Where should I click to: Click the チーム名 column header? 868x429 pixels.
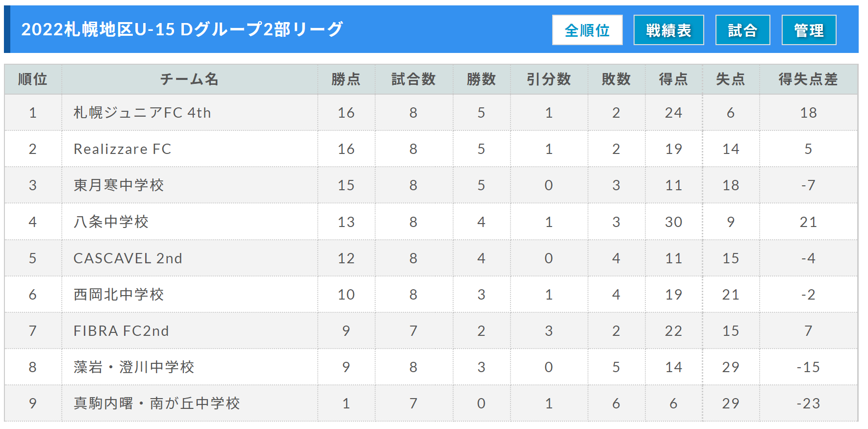189,79
